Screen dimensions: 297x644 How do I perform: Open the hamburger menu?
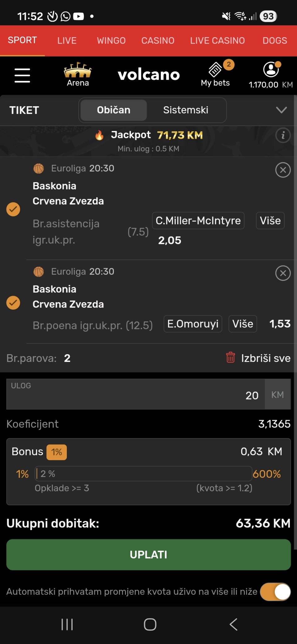22,76
